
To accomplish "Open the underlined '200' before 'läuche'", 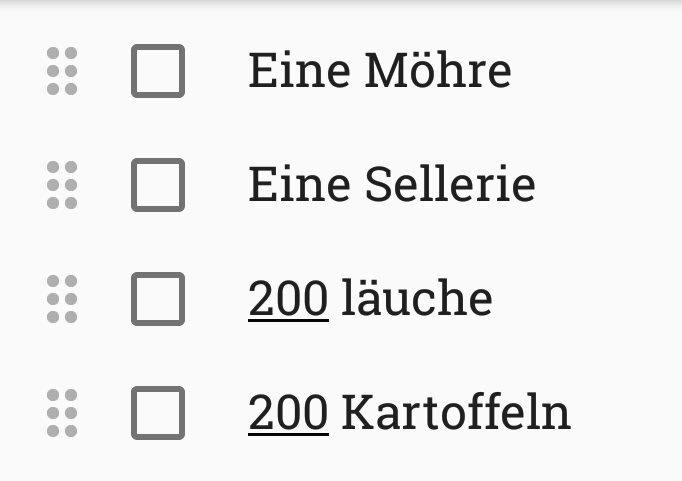I will click(288, 299).
